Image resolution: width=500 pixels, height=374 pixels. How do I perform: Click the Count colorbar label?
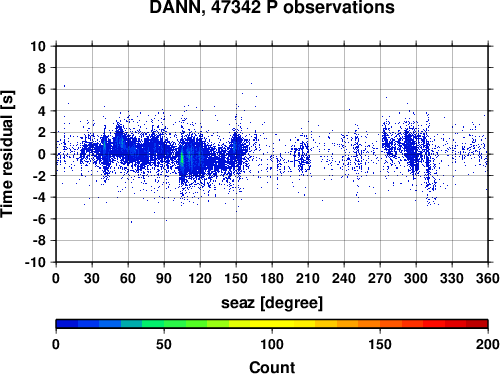pos(272,367)
